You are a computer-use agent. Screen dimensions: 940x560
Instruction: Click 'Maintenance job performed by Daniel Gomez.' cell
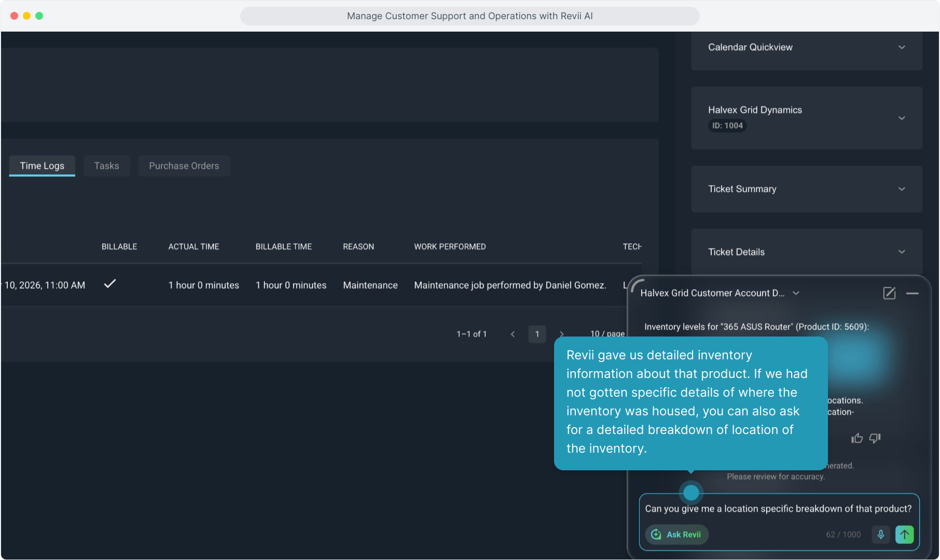pyautogui.click(x=510, y=285)
